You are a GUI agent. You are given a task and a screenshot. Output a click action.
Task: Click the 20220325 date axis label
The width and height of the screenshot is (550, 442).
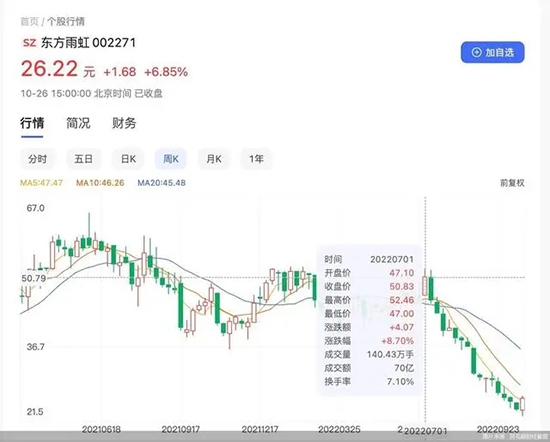tap(339, 429)
